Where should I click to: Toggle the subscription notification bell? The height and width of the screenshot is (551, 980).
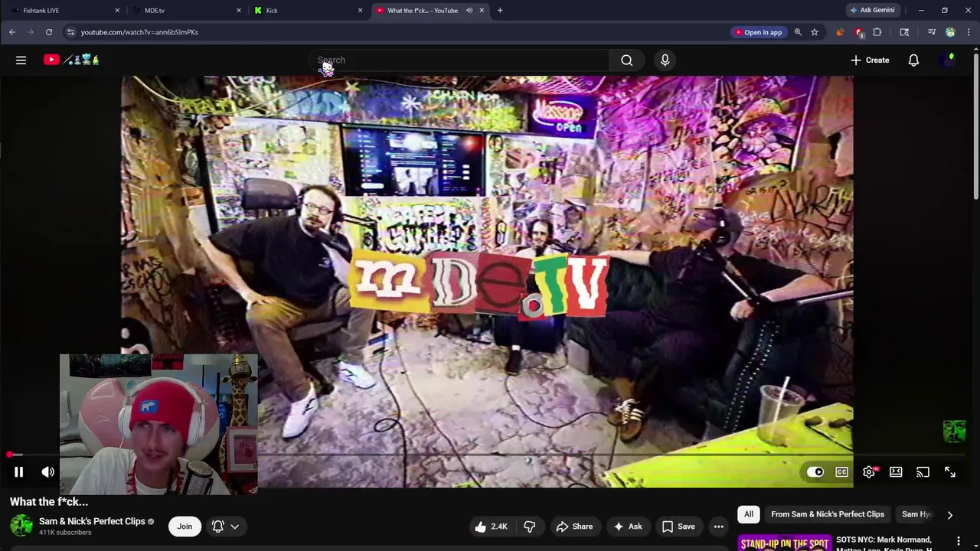pos(218,527)
